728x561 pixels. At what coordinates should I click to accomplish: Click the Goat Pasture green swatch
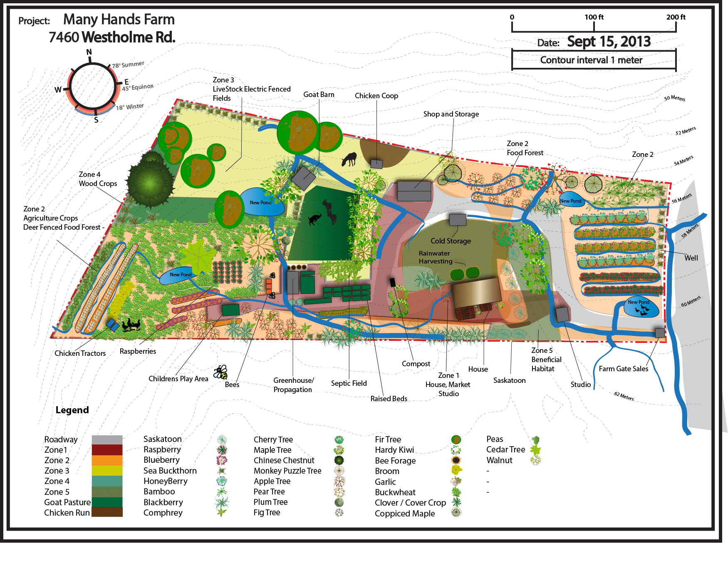pyautogui.click(x=107, y=502)
